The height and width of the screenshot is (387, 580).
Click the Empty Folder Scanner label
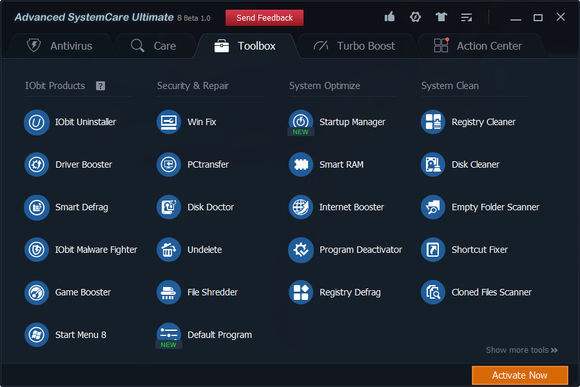coord(495,207)
